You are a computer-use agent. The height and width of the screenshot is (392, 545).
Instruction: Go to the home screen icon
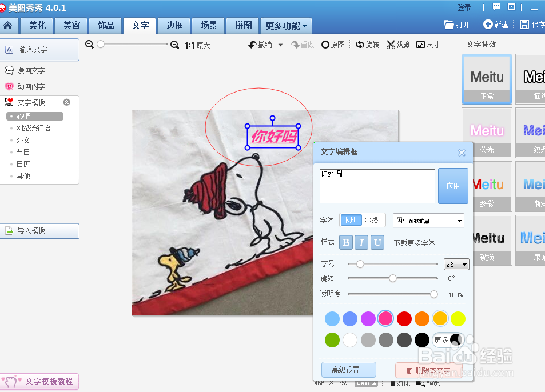(7, 25)
